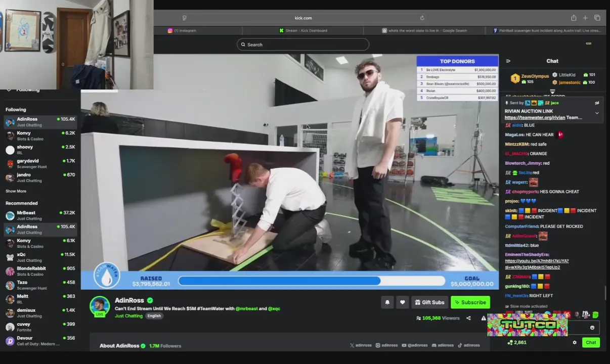Add a new tab with plus icon
610x364 pixels.
(585, 18)
